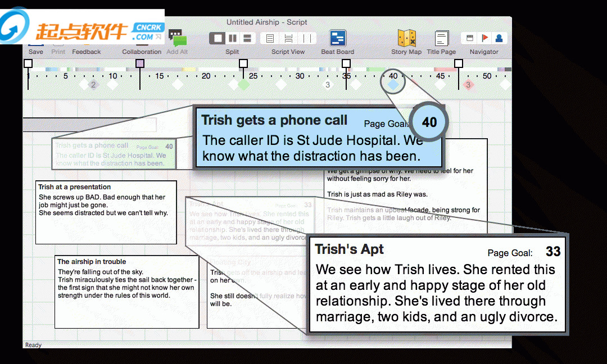Image resolution: width=607 pixels, height=364 pixels.
Task: Click the green diamond marker near page 24
Action: pos(243,85)
